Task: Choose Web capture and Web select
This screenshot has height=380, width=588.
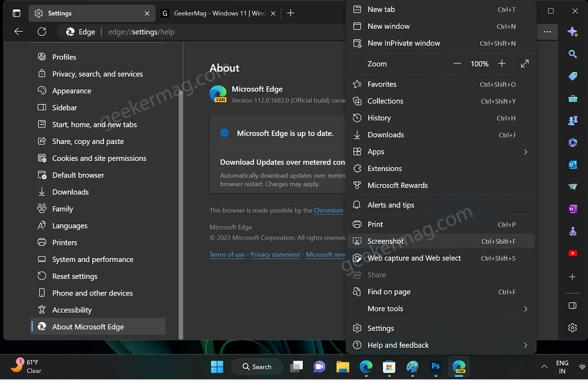Action: pos(441,258)
